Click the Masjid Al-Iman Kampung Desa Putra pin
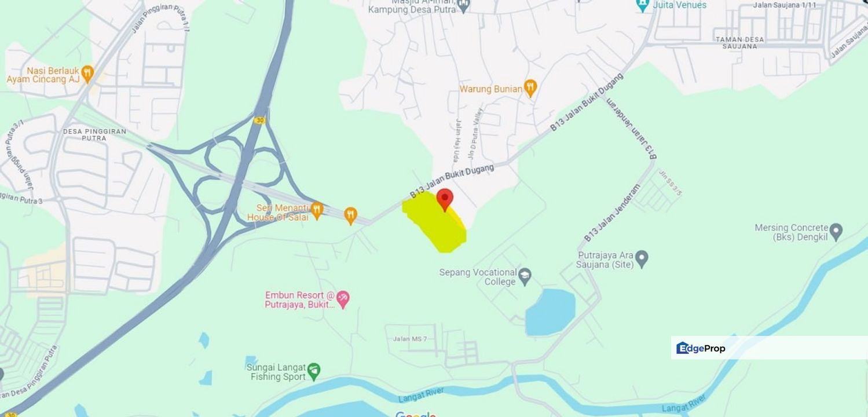This screenshot has width=868, height=417. click(463, 6)
